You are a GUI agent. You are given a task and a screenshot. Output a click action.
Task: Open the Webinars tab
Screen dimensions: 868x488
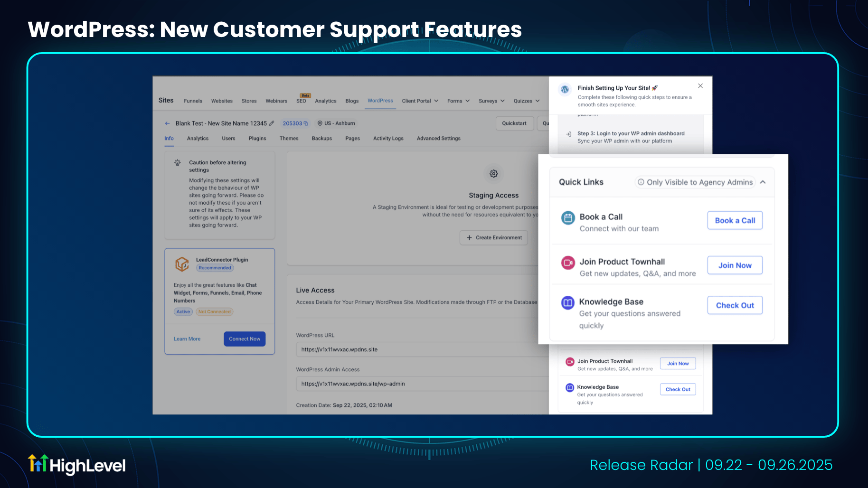[276, 101]
